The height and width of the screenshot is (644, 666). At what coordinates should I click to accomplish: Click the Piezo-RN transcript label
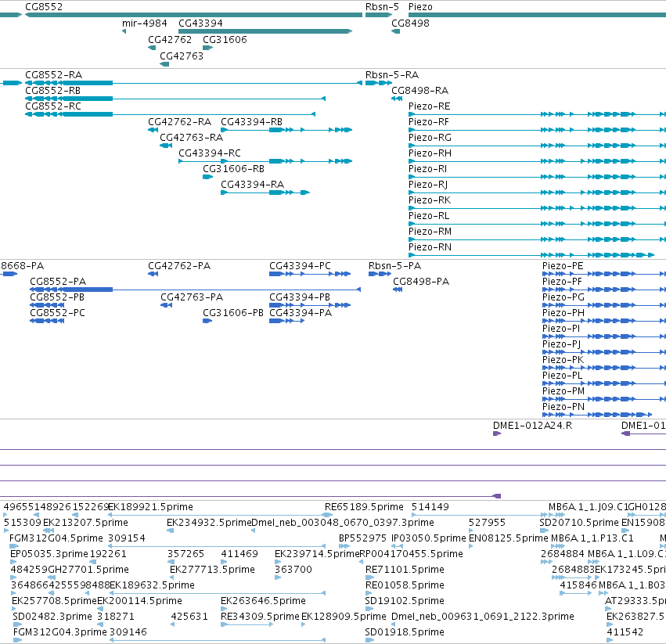430,247
